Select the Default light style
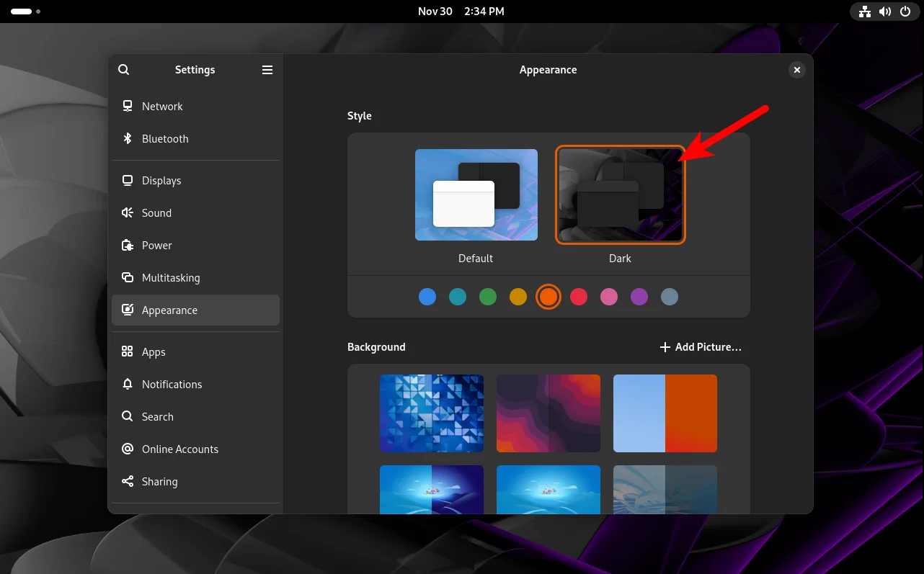Screen dimensions: 924x574 (476, 195)
